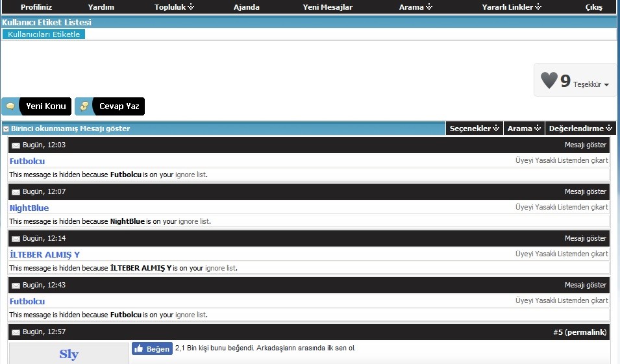Open the Değerlendirme rating dropdown
This screenshot has width=620, height=364.
(580, 128)
